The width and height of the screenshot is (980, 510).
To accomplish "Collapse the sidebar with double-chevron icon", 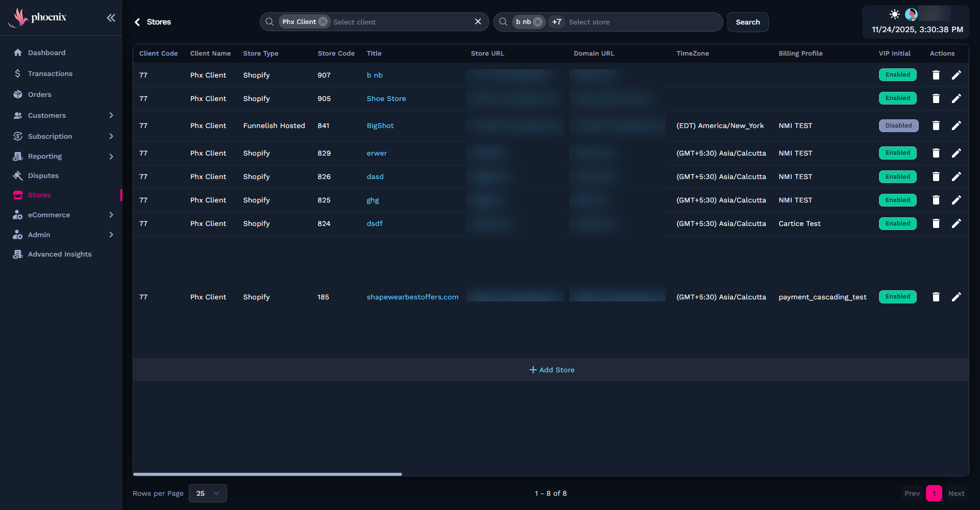I will pyautogui.click(x=111, y=18).
